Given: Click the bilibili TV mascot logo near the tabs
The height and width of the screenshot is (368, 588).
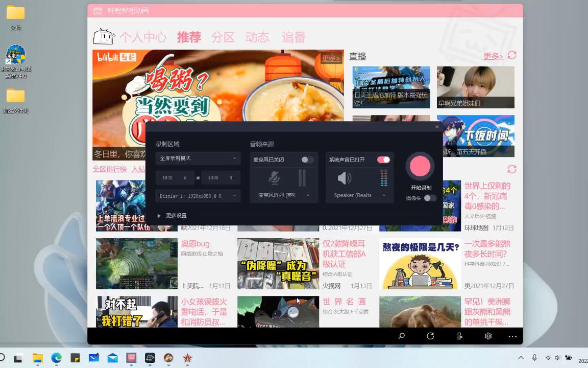Looking at the screenshot, I should pos(104,36).
